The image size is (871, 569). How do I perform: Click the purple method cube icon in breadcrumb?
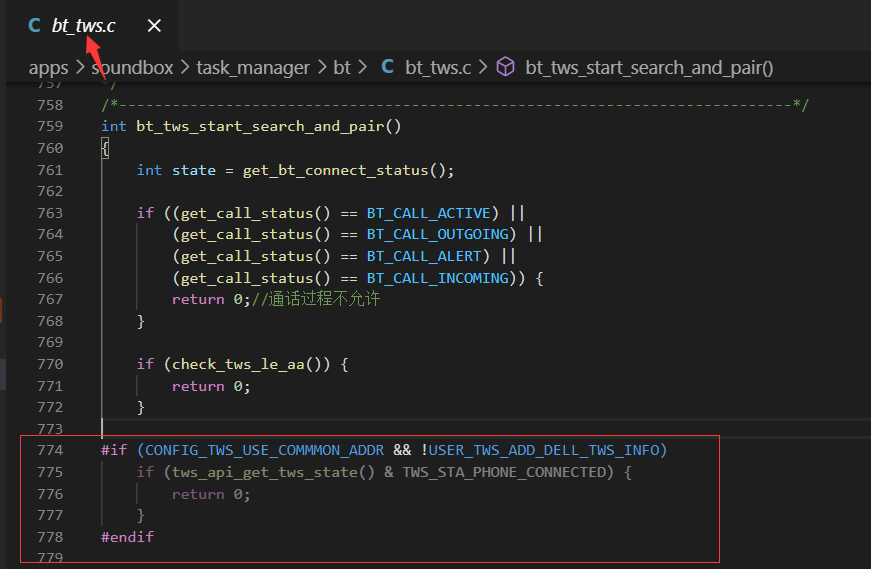(505, 67)
